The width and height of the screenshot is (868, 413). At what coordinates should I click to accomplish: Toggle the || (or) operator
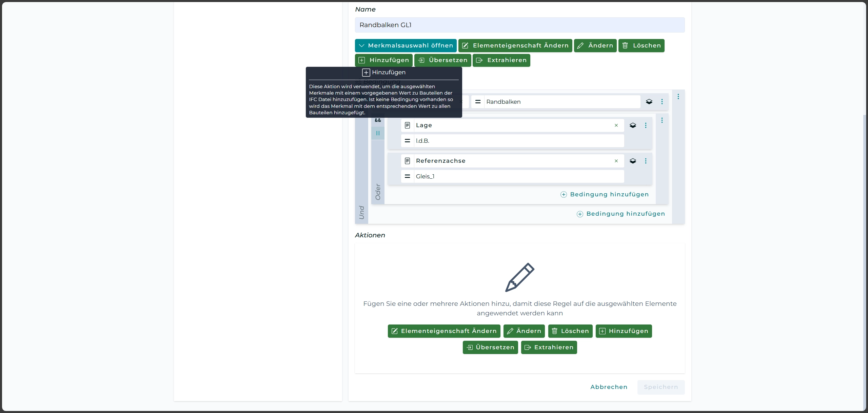[378, 133]
